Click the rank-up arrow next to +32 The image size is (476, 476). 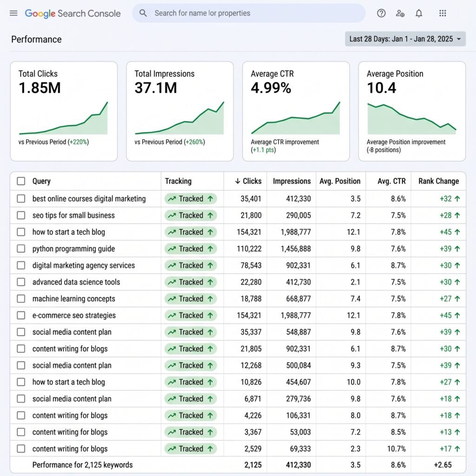[x=457, y=198]
